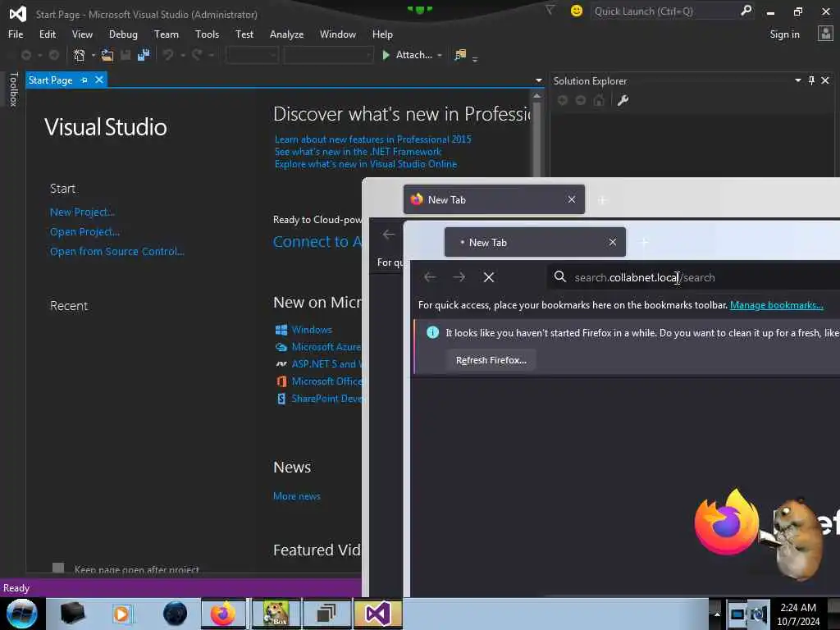Expand the Redo history dropdown arrow
Viewport: 840px width, 630px height.
pyautogui.click(x=211, y=55)
